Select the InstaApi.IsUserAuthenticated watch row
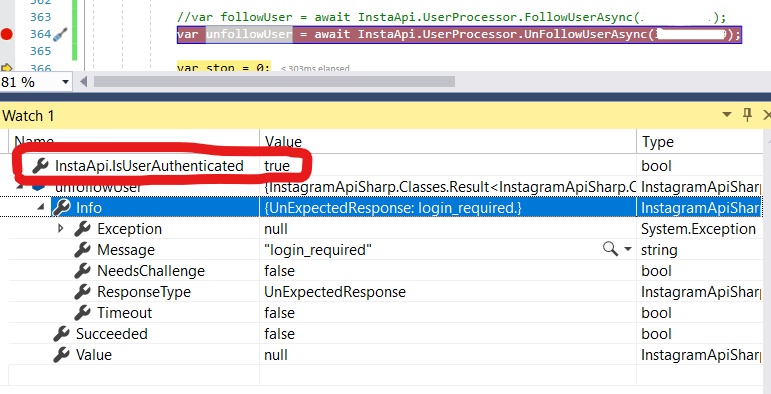Image resolution: width=771 pixels, height=394 pixels. click(386, 166)
